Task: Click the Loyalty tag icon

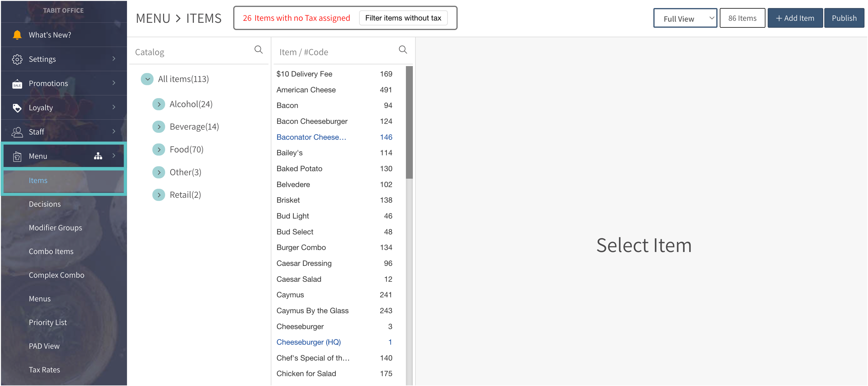Action: [x=17, y=108]
